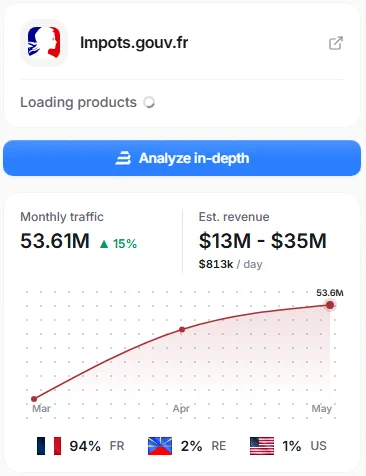Screen dimensions: 366x476
Task: Click the Loading products text
Action: (x=78, y=102)
